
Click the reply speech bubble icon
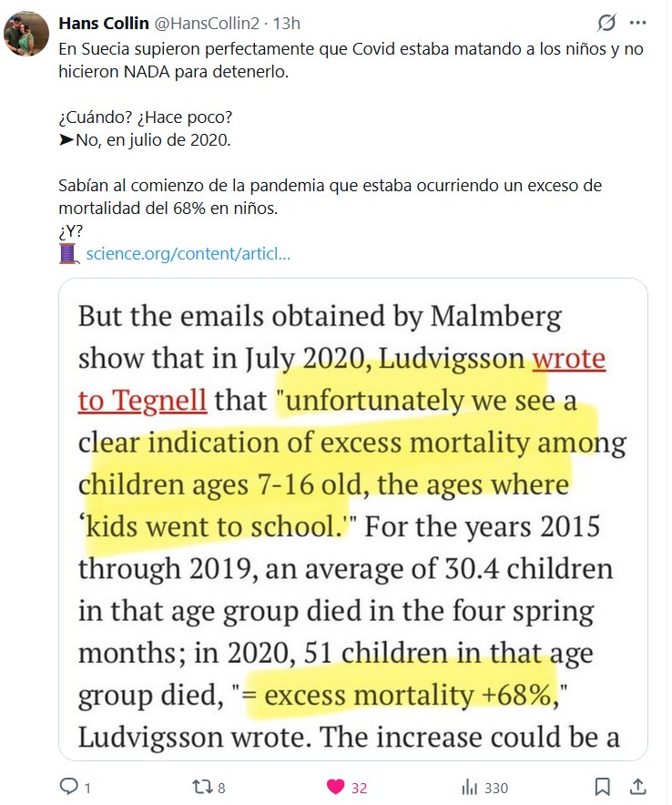68,786
